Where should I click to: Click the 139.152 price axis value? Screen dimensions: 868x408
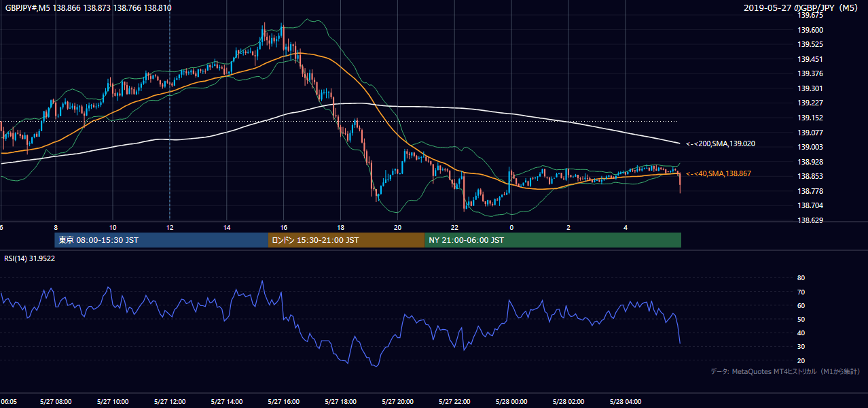click(810, 118)
